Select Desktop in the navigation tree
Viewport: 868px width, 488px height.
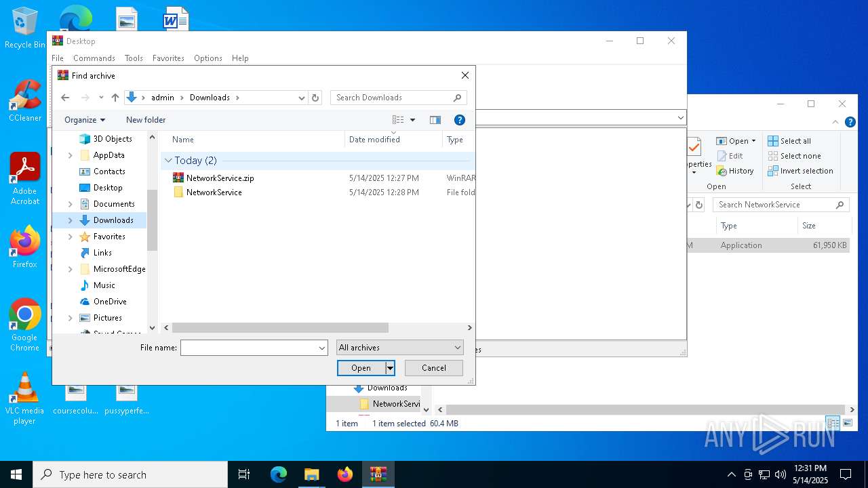(x=107, y=188)
